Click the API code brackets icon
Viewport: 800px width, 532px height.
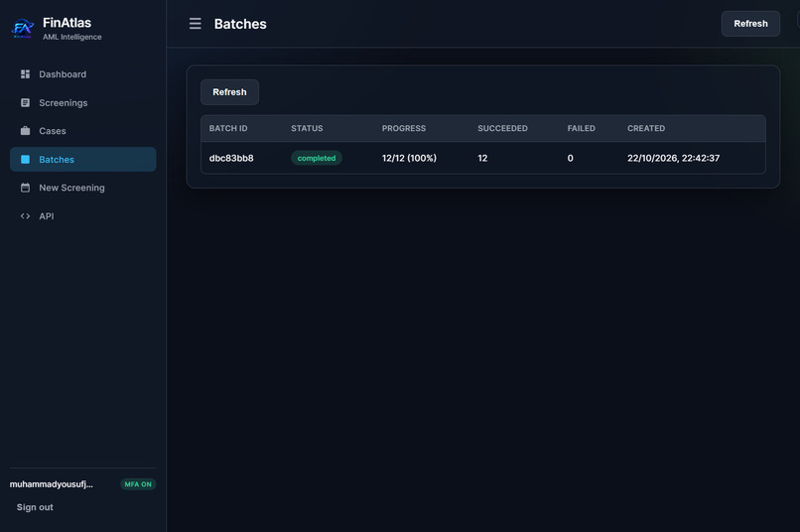click(x=25, y=216)
